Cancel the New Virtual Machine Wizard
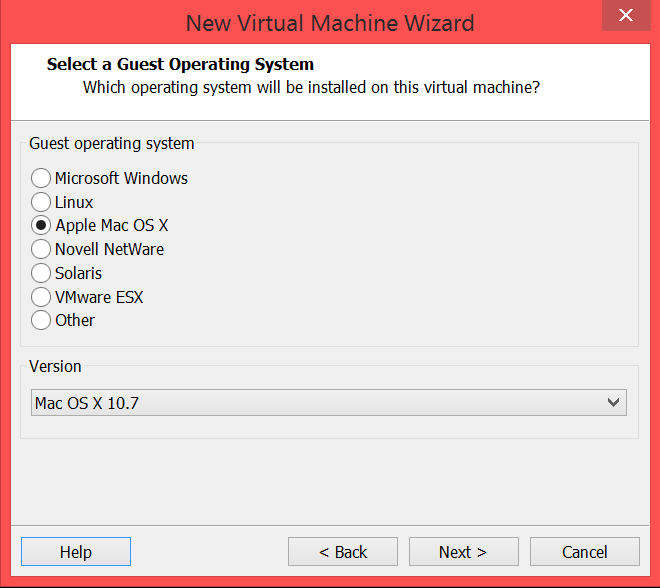 (x=585, y=552)
